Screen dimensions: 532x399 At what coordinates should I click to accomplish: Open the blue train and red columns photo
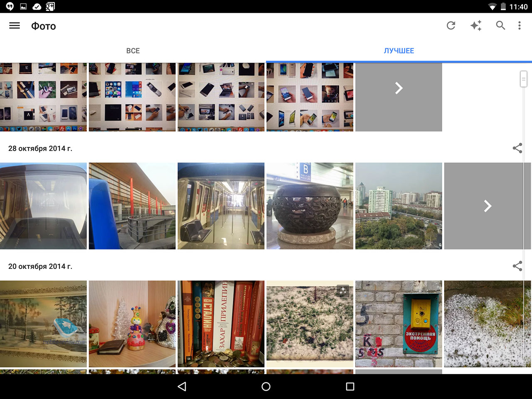pyautogui.click(x=132, y=206)
